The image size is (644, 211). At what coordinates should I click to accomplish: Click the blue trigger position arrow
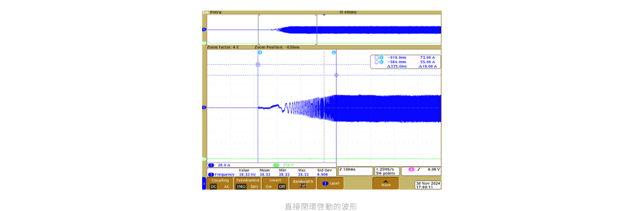[x=324, y=15]
